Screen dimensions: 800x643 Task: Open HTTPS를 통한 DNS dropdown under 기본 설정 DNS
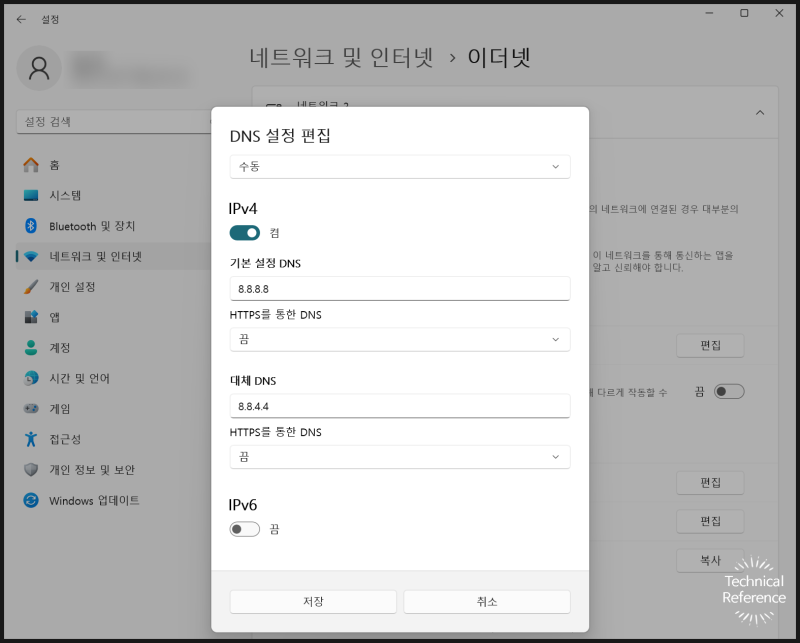[399, 339]
